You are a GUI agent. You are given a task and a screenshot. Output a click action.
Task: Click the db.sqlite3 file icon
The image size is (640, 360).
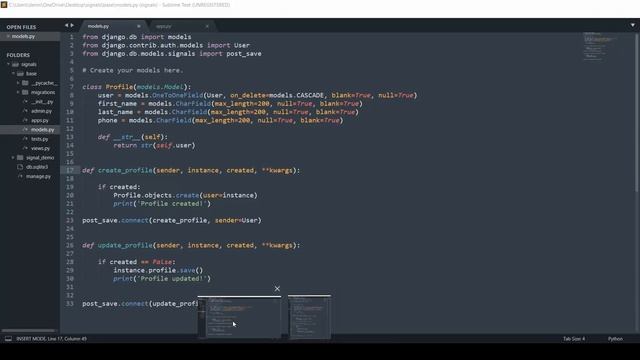pos(20,167)
